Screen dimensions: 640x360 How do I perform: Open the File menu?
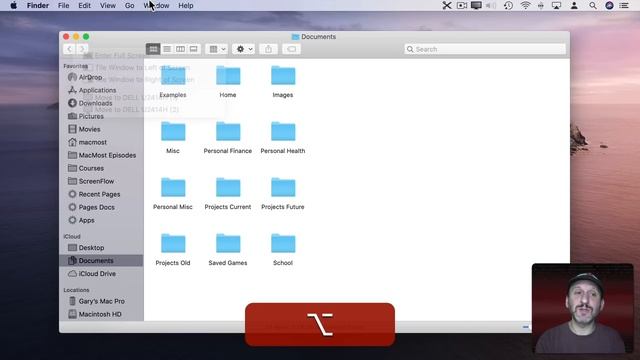(x=63, y=6)
